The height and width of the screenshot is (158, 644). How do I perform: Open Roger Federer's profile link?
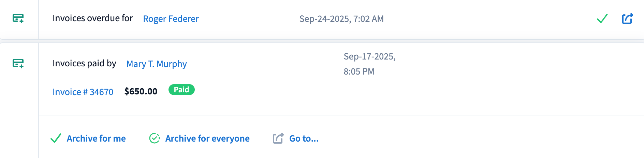(171, 19)
